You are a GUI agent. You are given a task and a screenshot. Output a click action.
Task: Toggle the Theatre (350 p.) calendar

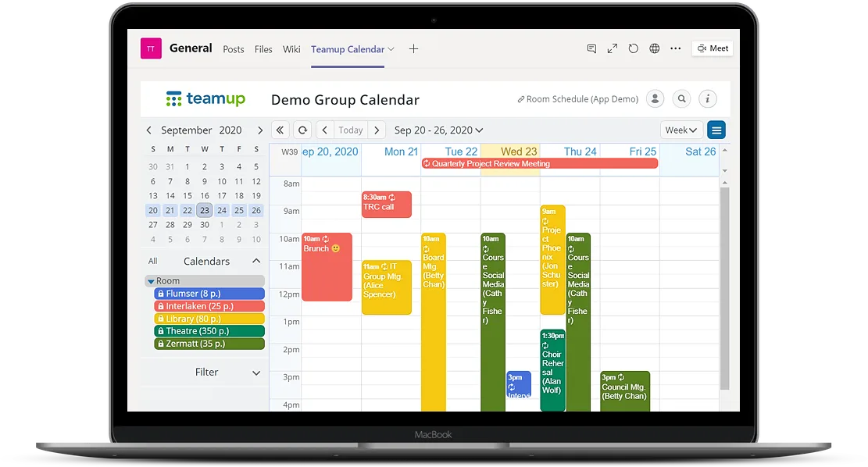(209, 331)
